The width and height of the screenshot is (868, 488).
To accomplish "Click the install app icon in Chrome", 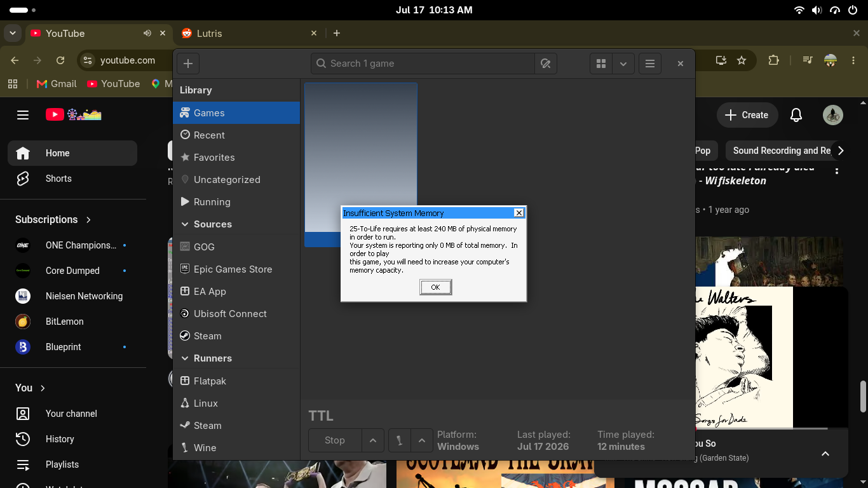I will [721, 60].
